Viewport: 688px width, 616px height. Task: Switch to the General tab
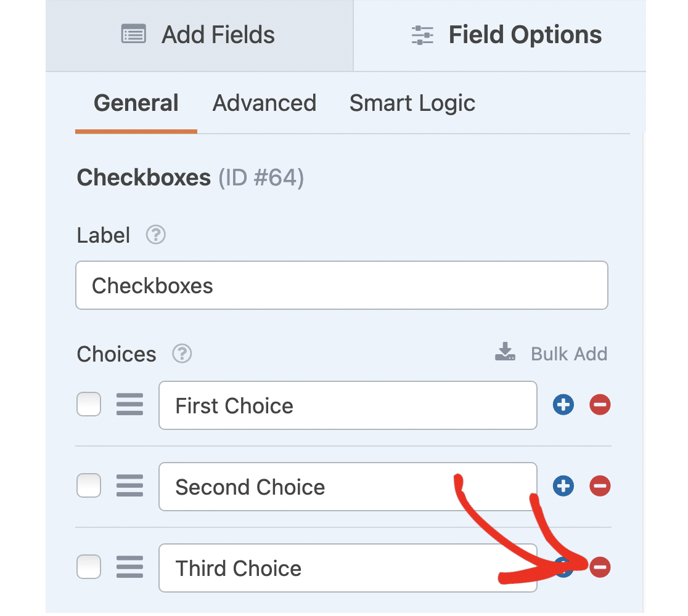(x=135, y=103)
